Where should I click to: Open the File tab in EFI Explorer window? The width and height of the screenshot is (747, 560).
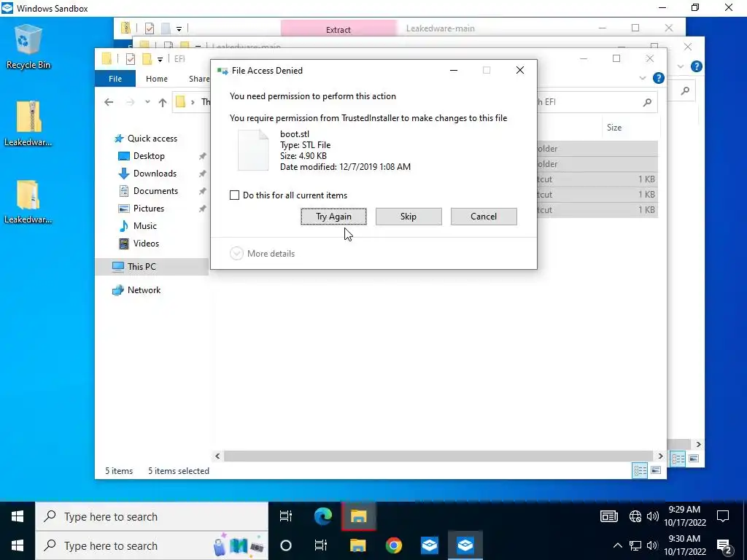115,79
